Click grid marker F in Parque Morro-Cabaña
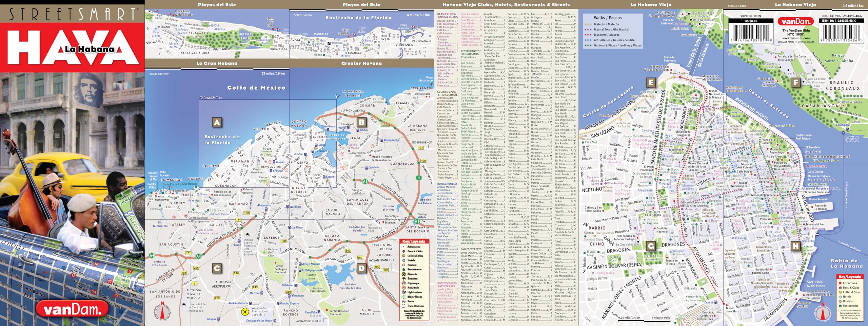 tap(795, 83)
